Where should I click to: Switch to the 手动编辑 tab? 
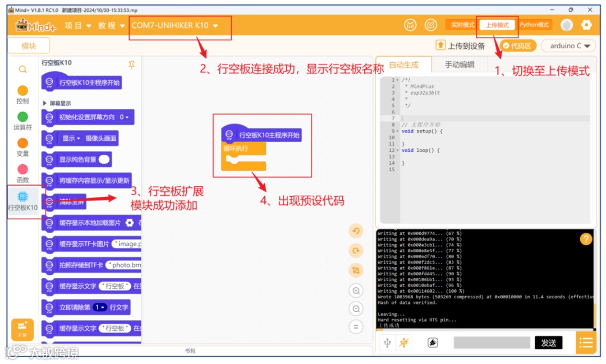click(460, 64)
